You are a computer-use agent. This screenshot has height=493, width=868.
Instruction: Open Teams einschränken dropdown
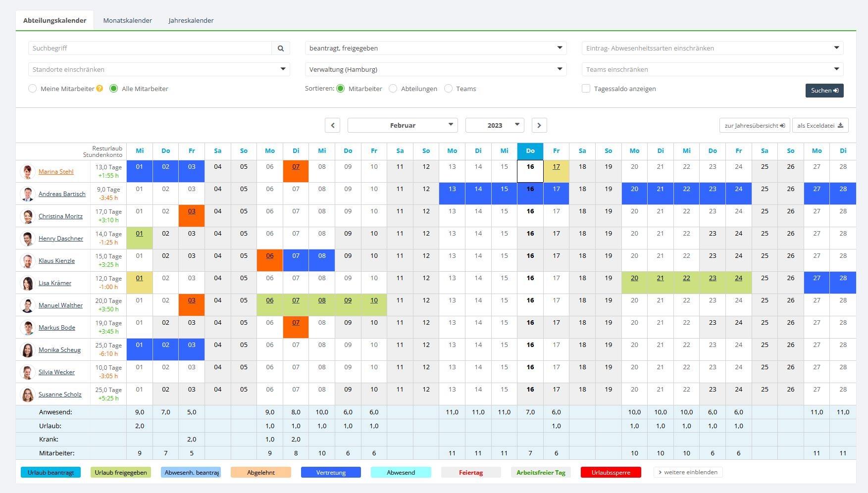713,69
